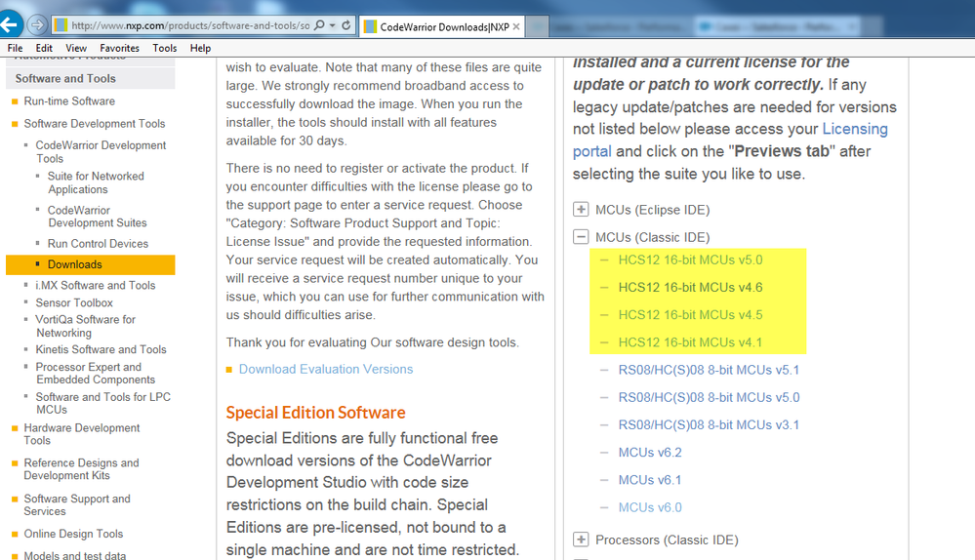
Task: Click Processors (Classic IDE) label
Action: click(x=667, y=540)
